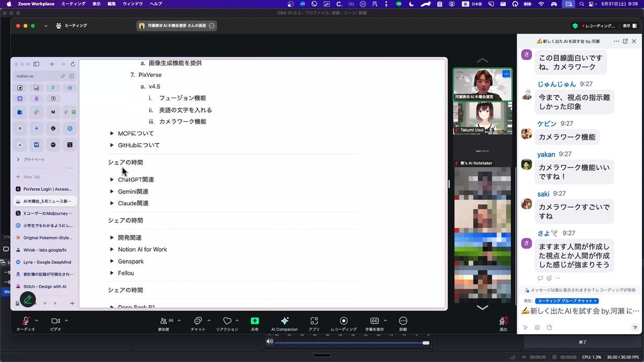
Task: Open the participants panel icon
Action: [164, 321]
